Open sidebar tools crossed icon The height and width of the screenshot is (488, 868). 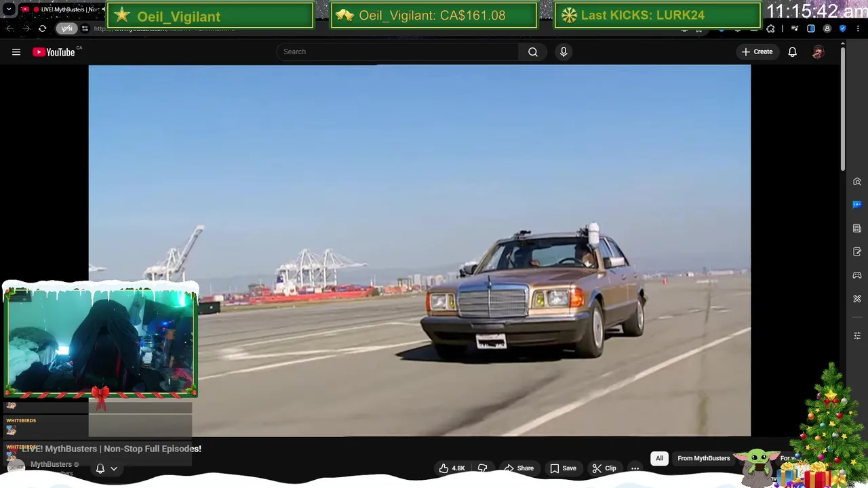click(857, 299)
